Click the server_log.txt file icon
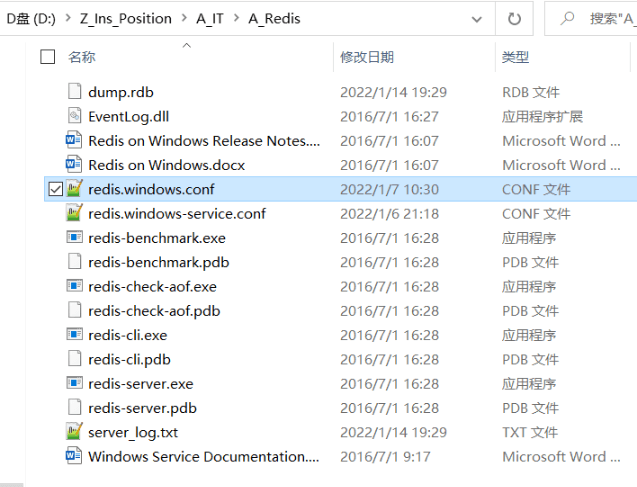The width and height of the screenshot is (637, 487). coord(74,431)
